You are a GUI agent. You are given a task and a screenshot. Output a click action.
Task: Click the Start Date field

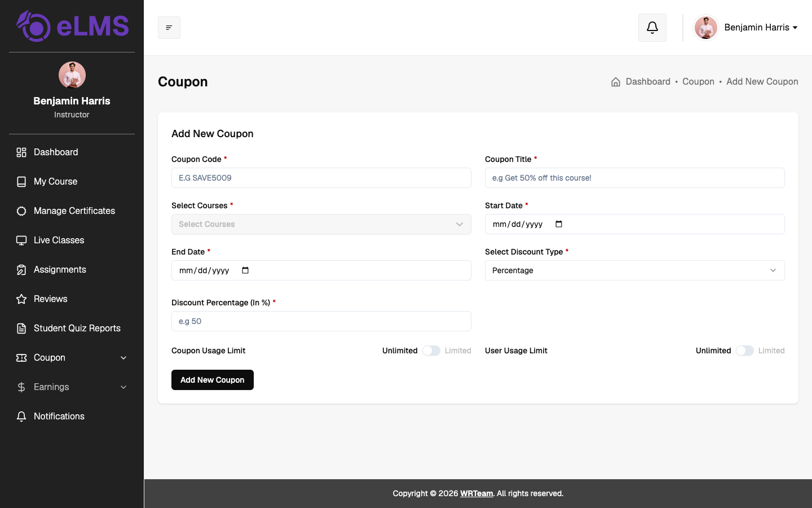pos(635,224)
